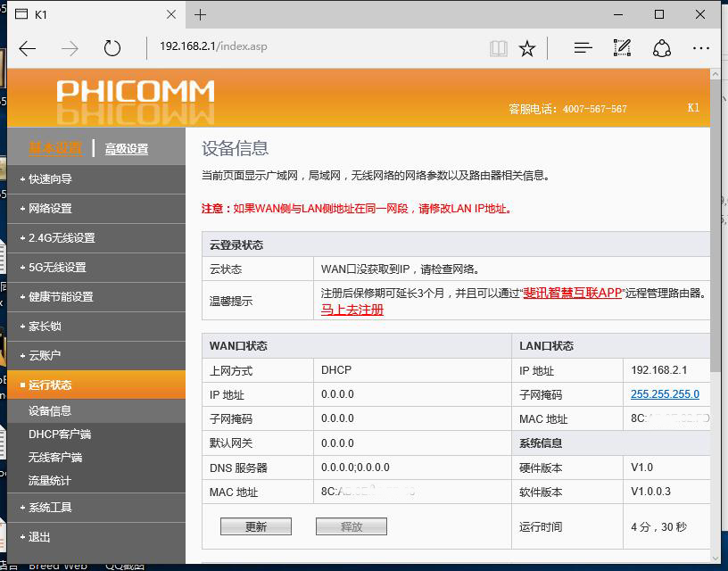The image size is (728, 571).
Task: Make a web note icon
Action: tap(622, 48)
